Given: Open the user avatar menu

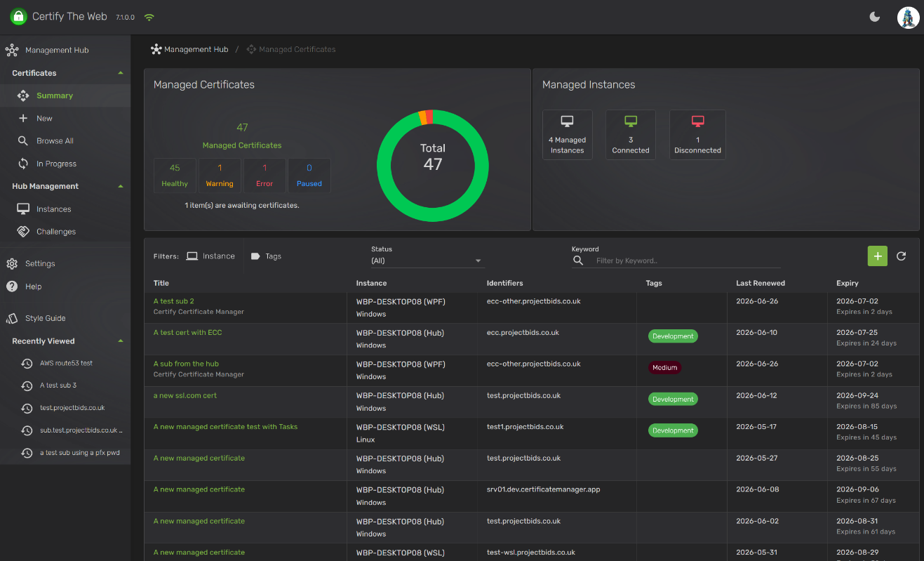Looking at the screenshot, I should tap(908, 18).
